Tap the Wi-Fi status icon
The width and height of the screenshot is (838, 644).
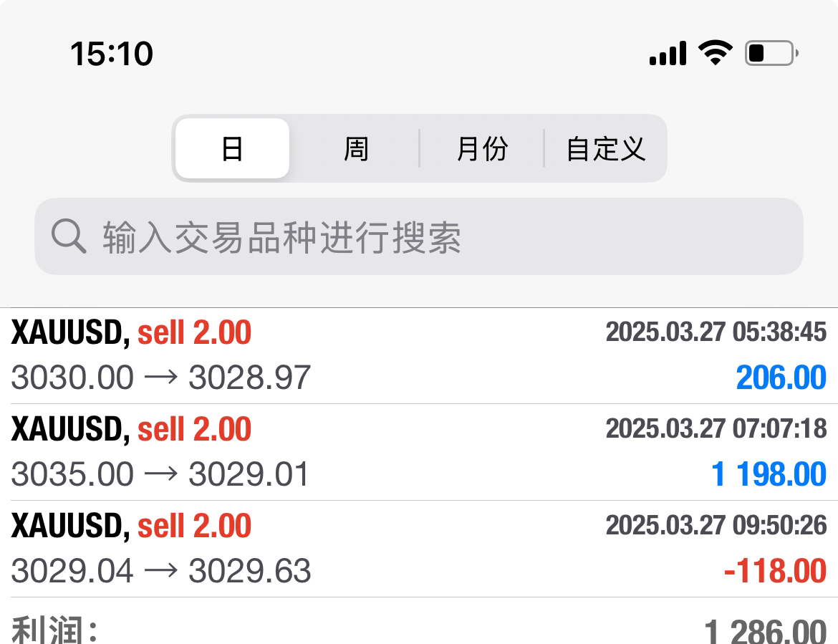tap(716, 53)
